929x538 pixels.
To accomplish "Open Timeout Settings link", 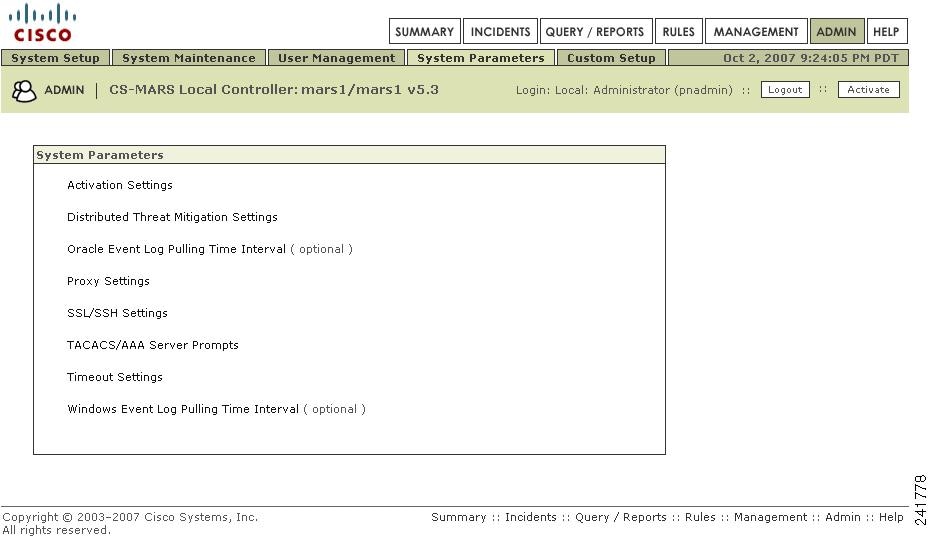I will click(x=114, y=377).
